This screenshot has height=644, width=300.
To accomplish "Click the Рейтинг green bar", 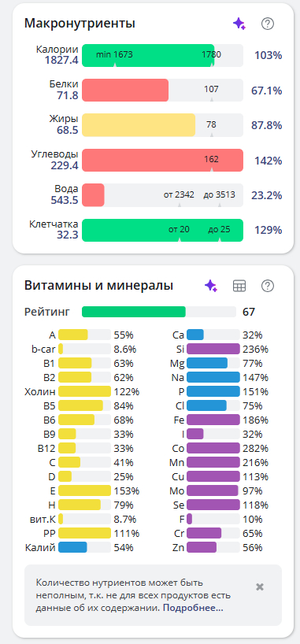I will [159, 312].
